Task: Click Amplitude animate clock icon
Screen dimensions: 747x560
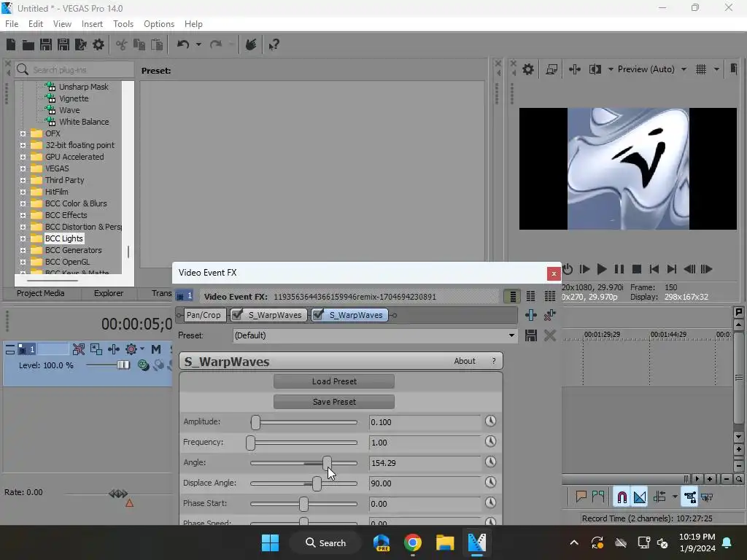Action: point(491,421)
